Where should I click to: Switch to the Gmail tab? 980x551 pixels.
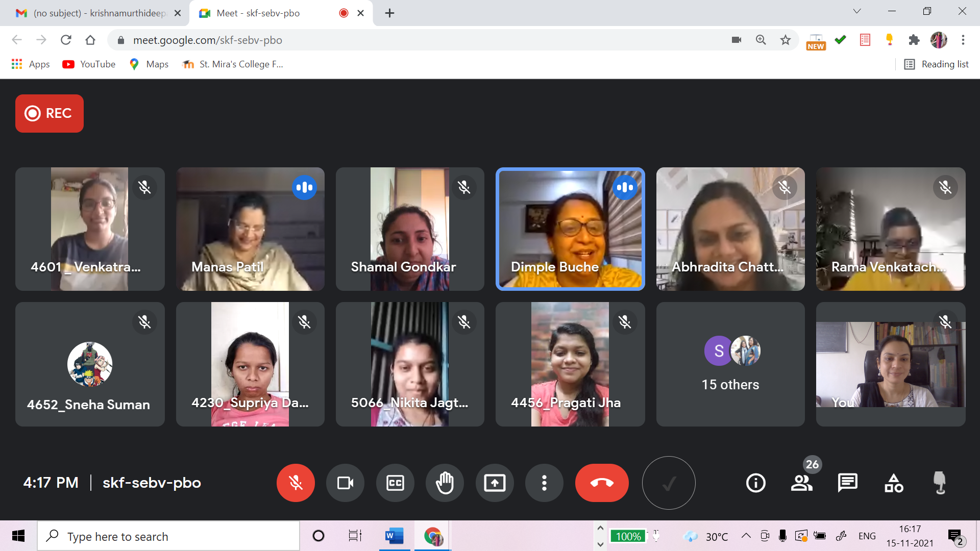94,13
